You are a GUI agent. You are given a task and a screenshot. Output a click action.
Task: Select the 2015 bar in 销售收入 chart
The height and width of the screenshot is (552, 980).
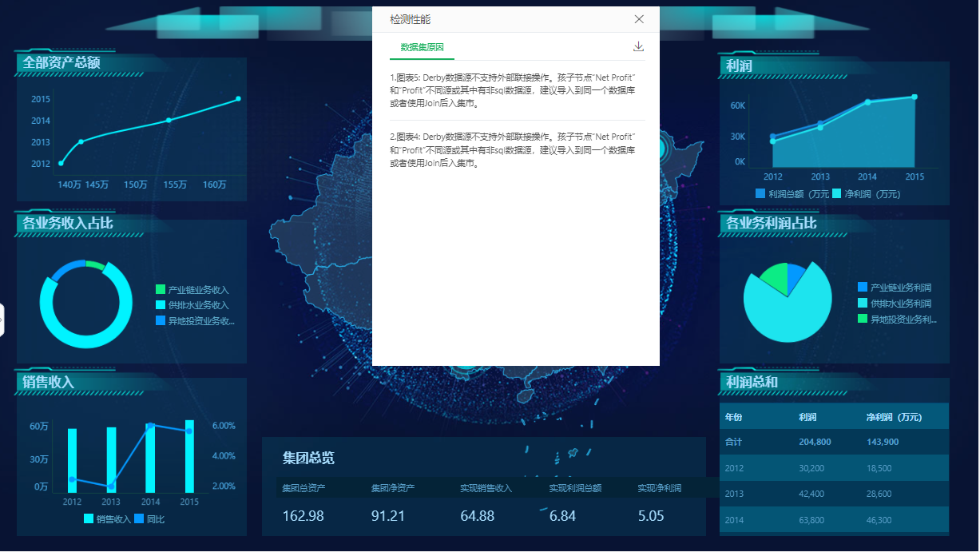coord(189,456)
